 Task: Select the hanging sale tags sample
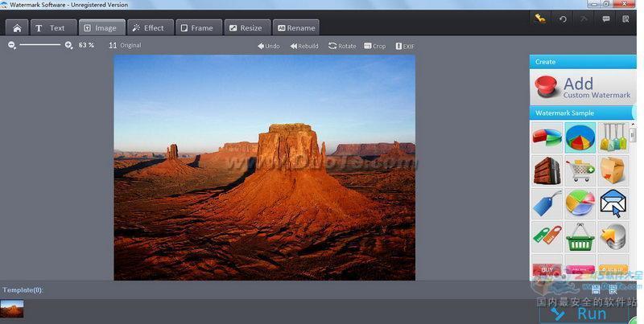point(613,137)
